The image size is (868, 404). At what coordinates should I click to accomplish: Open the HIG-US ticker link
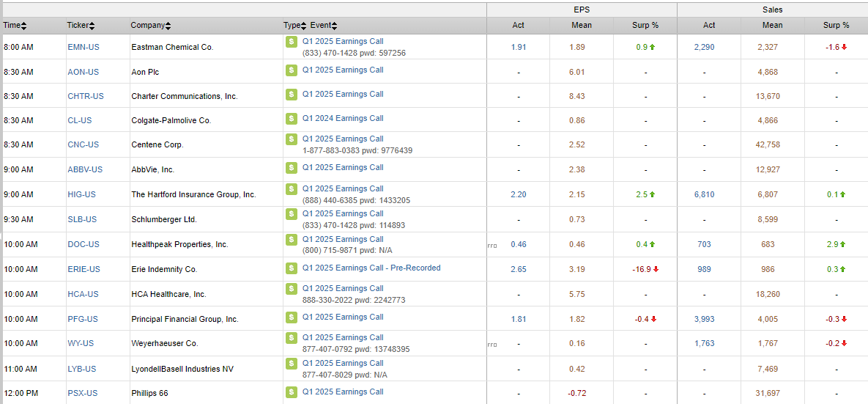coord(82,194)
